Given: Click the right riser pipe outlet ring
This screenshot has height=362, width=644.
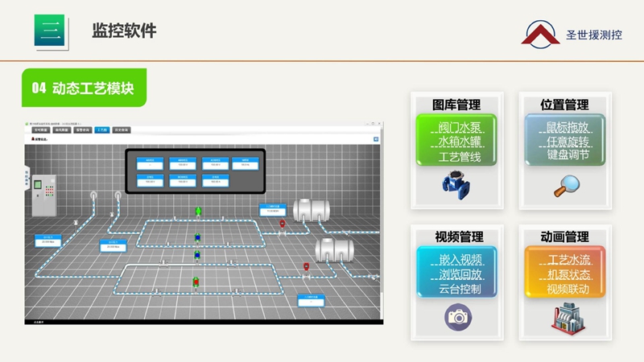Looking at the screenshot, I should (118, 195).
